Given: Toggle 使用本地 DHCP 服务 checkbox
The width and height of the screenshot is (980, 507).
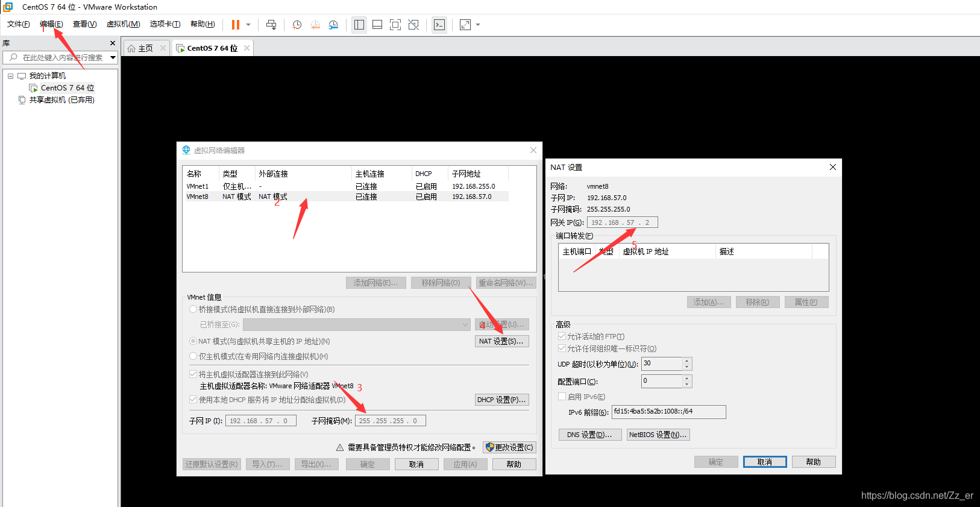Looking at the screenshot, I should click(193, 400).
